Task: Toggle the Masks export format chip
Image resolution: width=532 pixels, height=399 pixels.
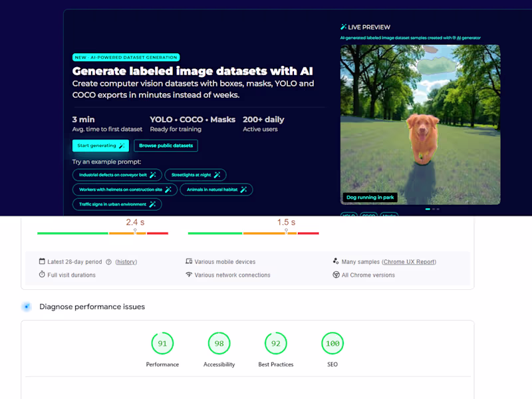Action: click(x=388, y=216)
